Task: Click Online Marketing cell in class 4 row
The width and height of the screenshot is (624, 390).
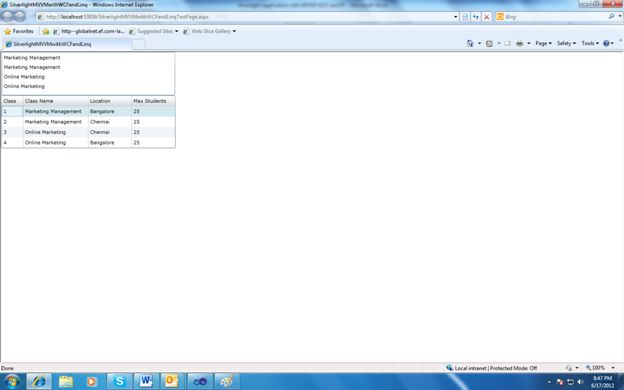Action: pyautogui.click(x=55, y=142)
